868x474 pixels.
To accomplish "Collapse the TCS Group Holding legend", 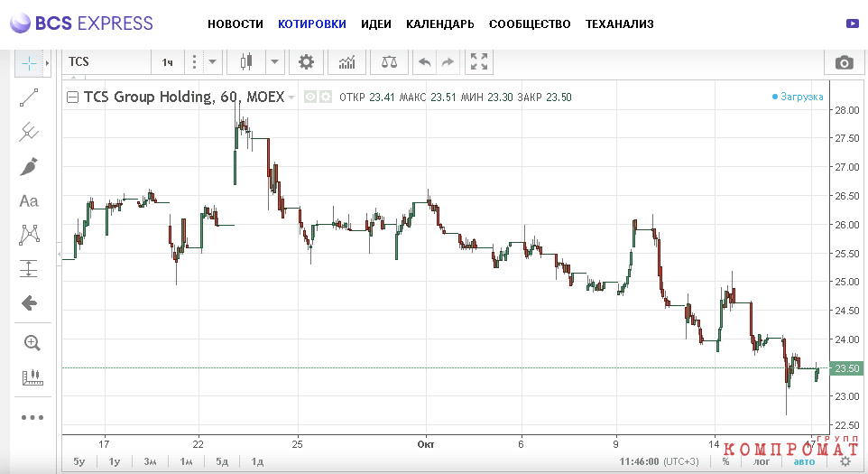I will (72, 98).
